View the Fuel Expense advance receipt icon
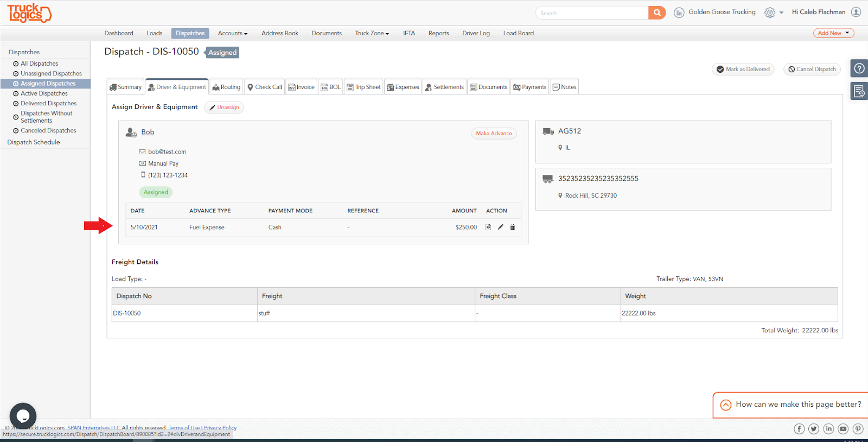The width and height of the screenshot is (868, 442). coord(488,227)
